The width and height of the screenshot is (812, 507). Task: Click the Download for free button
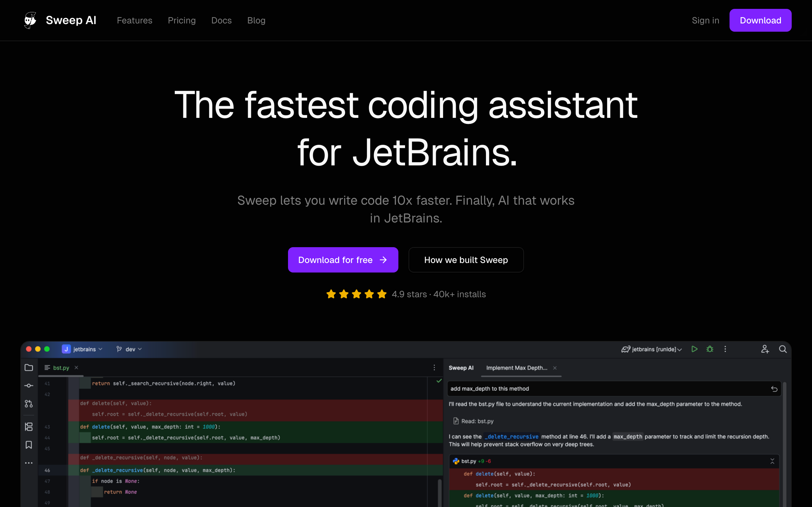click(343, 260)
